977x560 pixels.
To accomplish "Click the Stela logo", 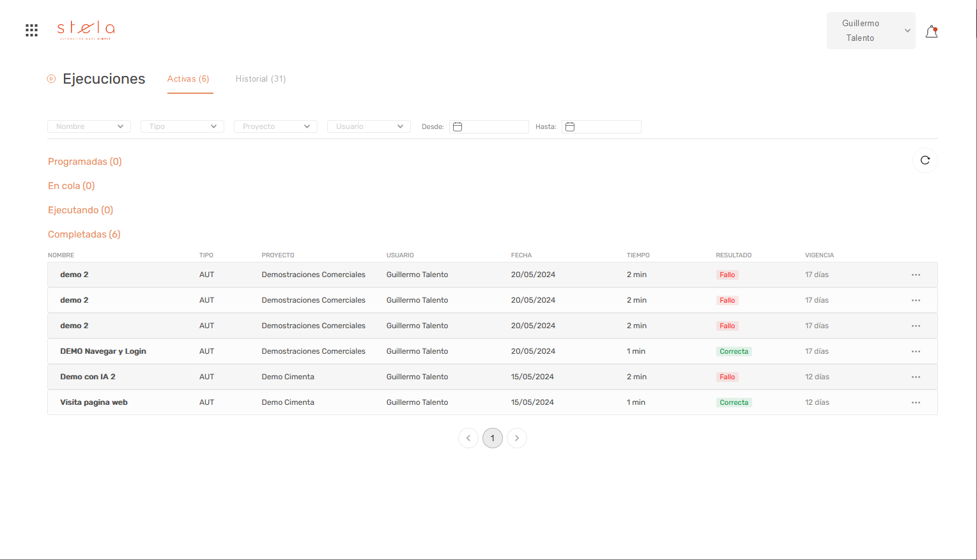I will (x=86, y=29).
